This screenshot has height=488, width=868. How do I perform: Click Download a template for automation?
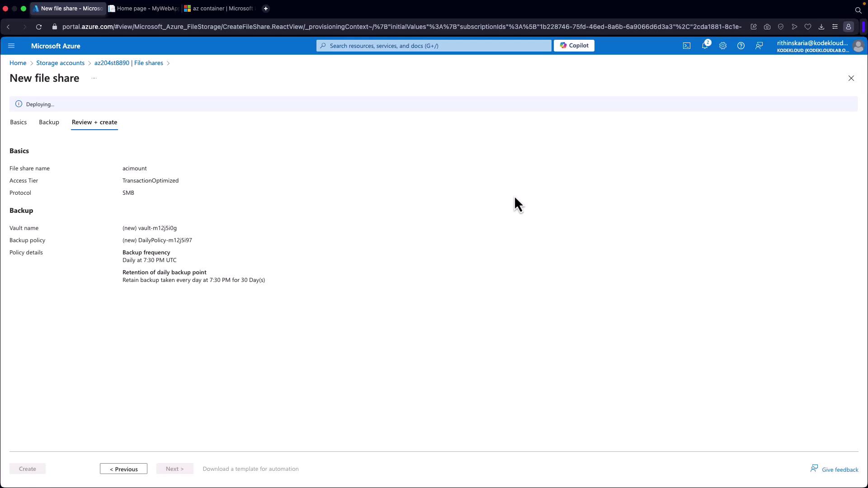[x=250, y=469]
